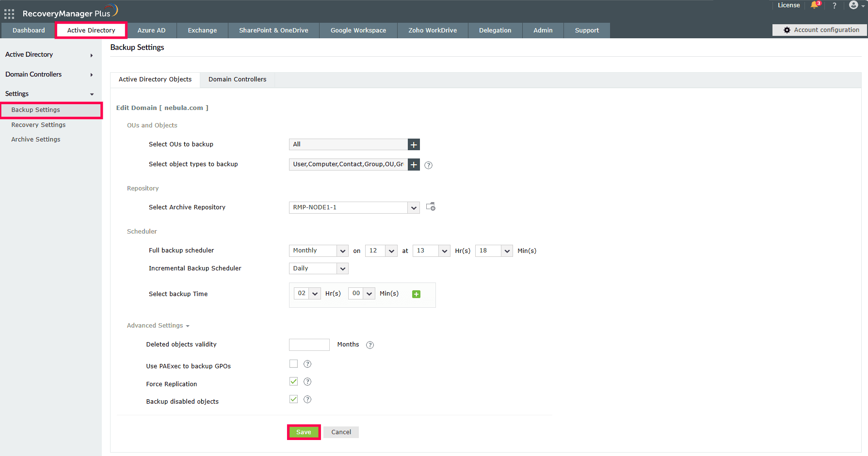This screenshot has width=868, height=456.
Task: Open the backup time hour dropdown showing 02
Action: click(307, 293)
